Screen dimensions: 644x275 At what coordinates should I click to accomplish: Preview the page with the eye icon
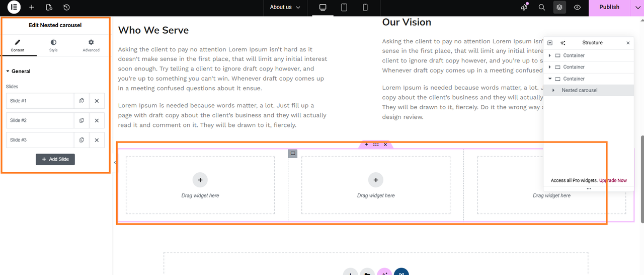[x=577, y=7]
